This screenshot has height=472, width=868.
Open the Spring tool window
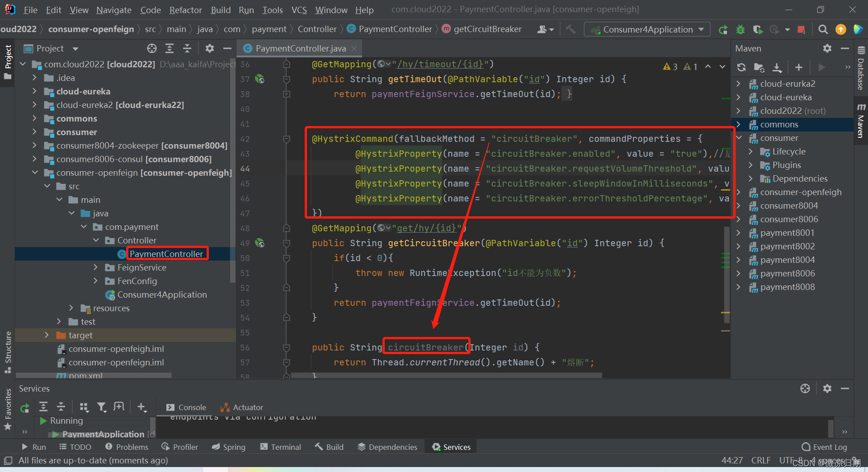point(229,447)
